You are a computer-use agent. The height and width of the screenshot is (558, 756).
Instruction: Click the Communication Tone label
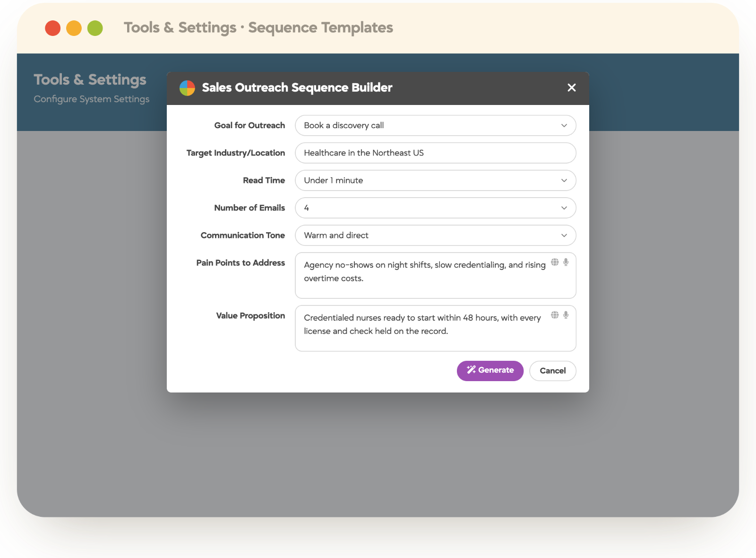pos(243,235)
